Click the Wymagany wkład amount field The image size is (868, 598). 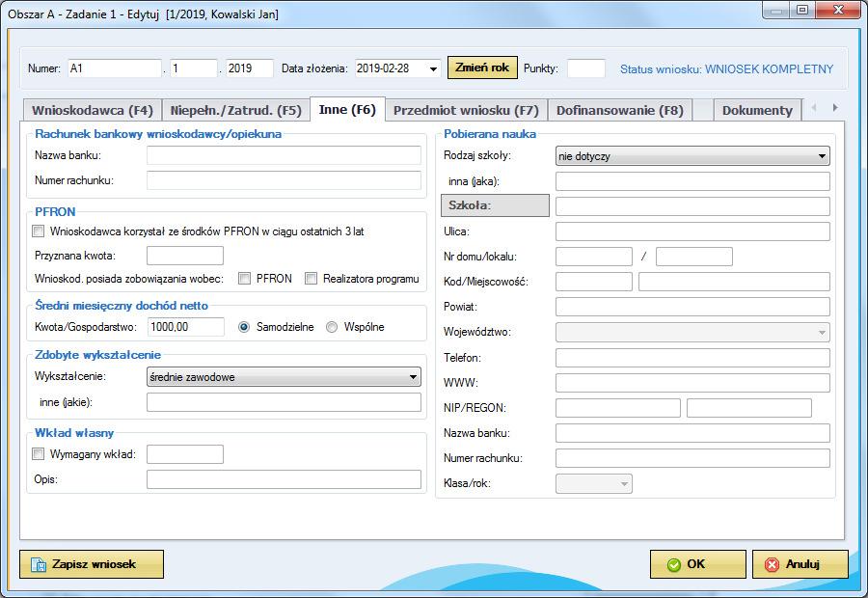coord(185,454)
